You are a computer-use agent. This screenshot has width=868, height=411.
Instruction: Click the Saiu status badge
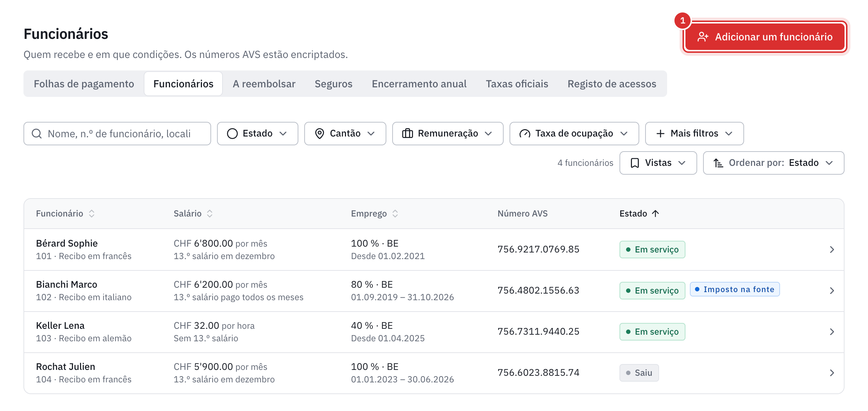639,373
